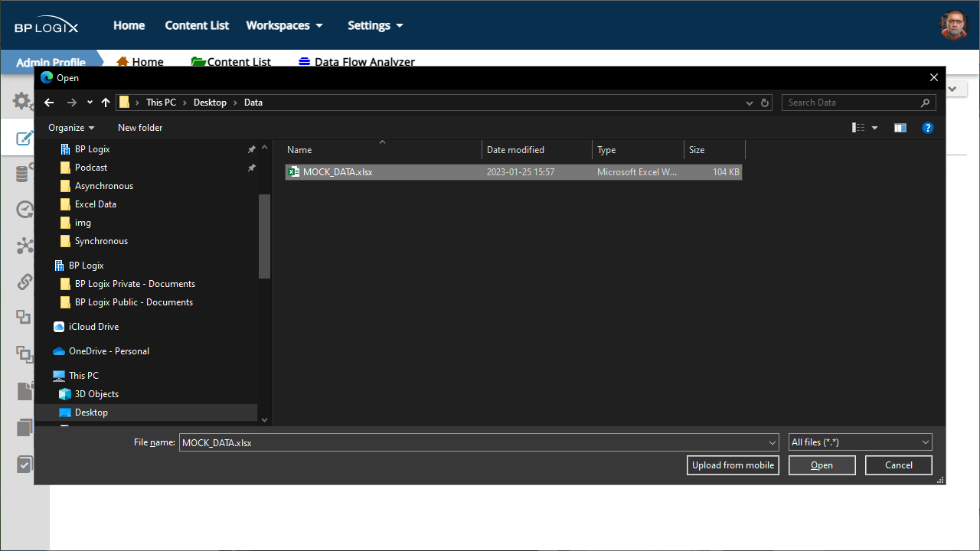The width and height of the screenshot is (980, 551).
Task: Click the navigation pane scroll up arrow
Action: (264, 148)
